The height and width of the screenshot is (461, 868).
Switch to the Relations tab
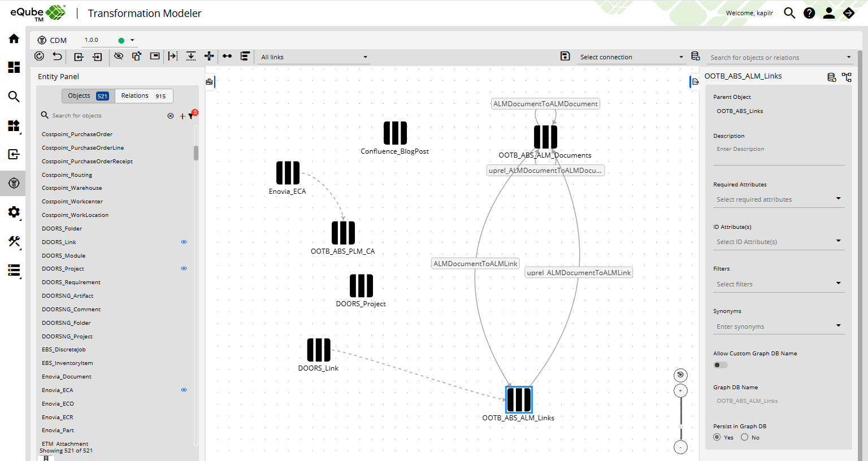(x=144, y=96)
